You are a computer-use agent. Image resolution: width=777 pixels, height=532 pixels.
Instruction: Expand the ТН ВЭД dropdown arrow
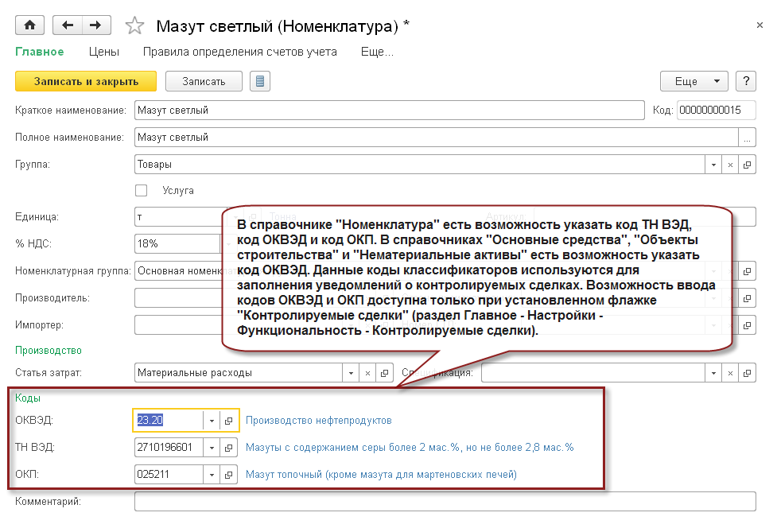tap(212, 448)
